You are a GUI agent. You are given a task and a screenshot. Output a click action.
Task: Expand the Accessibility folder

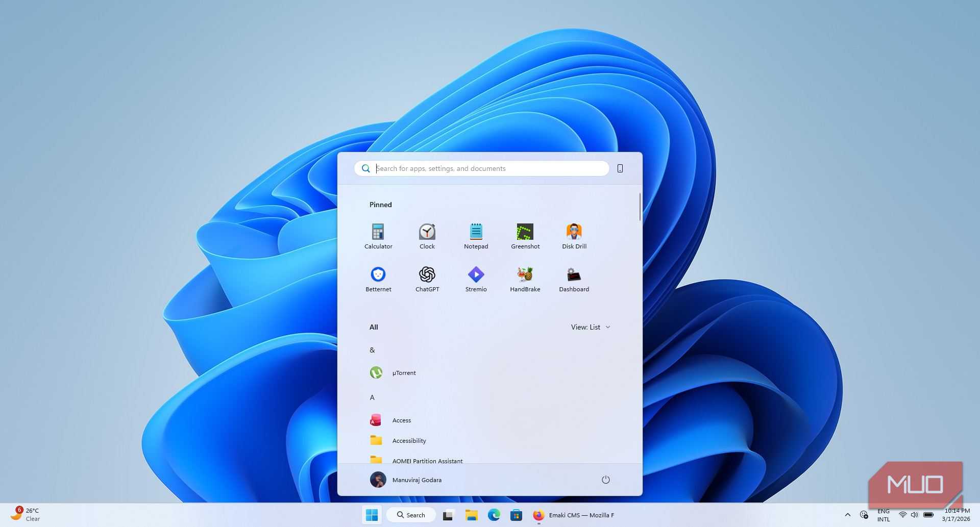point(490,441)
